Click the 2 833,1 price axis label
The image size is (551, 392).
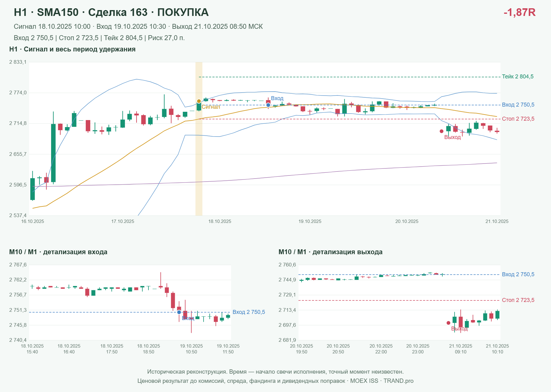pyautogui.click(x=18, y=62)
